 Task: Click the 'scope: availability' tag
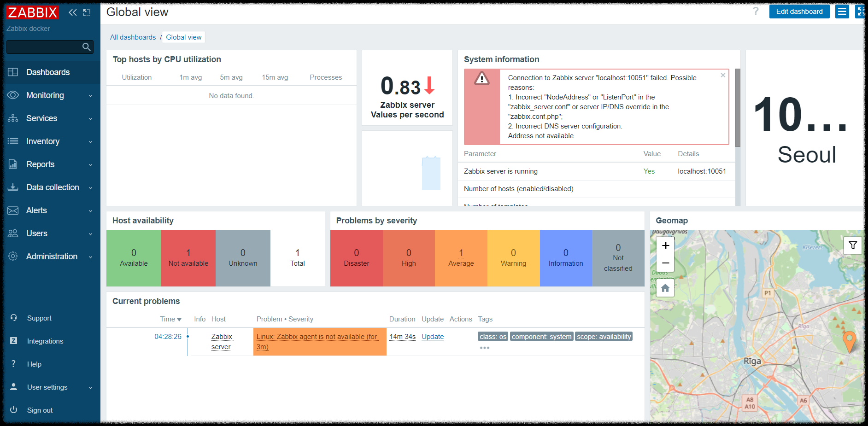point(604,337)
